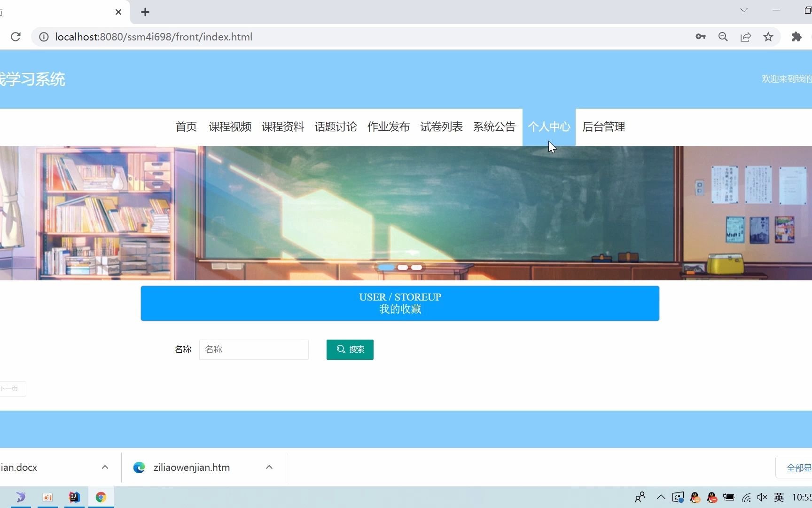Click the first QQ penguin tray icon

(695, 497)
